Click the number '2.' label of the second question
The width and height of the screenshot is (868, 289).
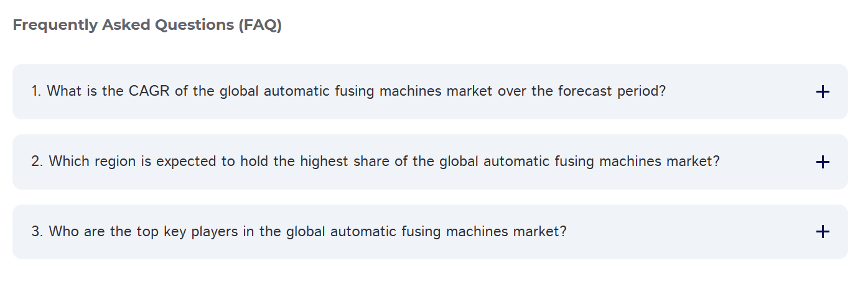(37, 162)
